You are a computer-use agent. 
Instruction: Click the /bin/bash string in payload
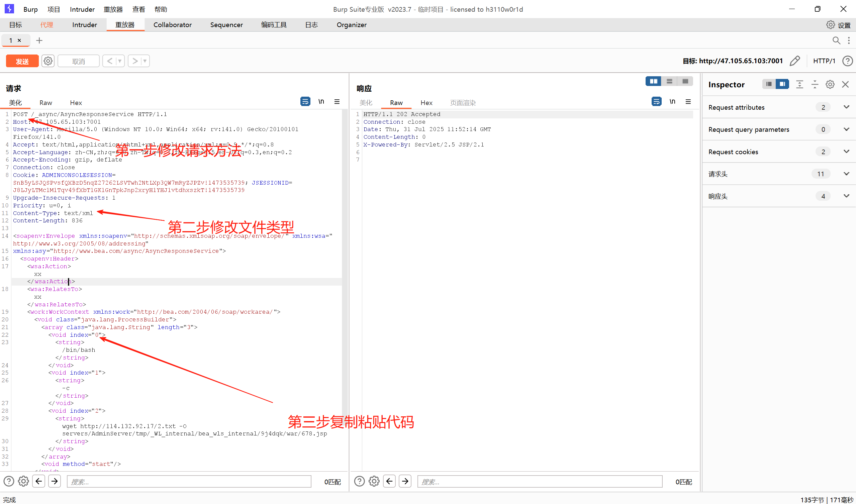click(x=79, y=350)
